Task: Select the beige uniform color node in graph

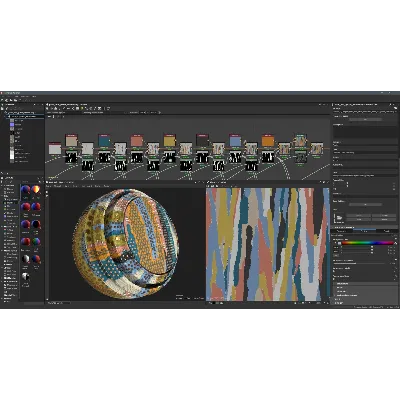Action: pos(72,141)
